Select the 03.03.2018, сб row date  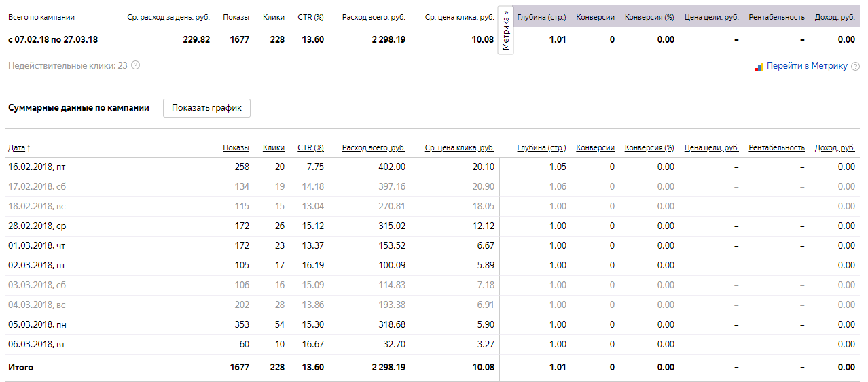coord(37,285)
